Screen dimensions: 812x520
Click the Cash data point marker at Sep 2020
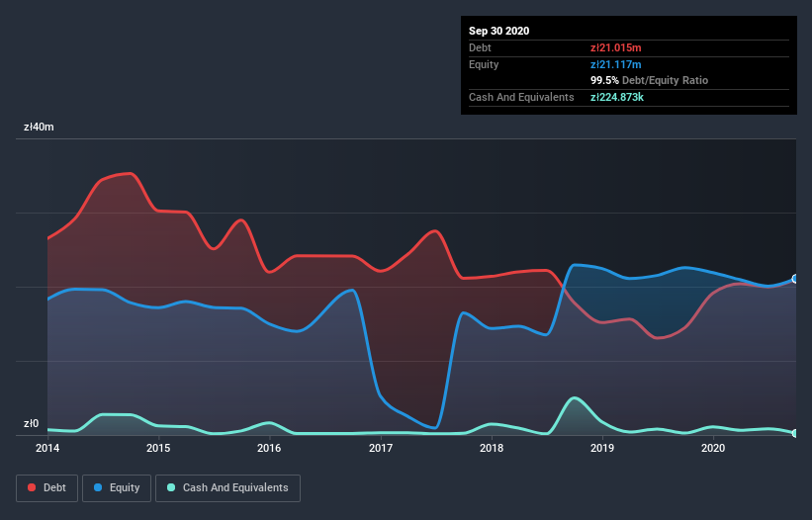(796, 433)
